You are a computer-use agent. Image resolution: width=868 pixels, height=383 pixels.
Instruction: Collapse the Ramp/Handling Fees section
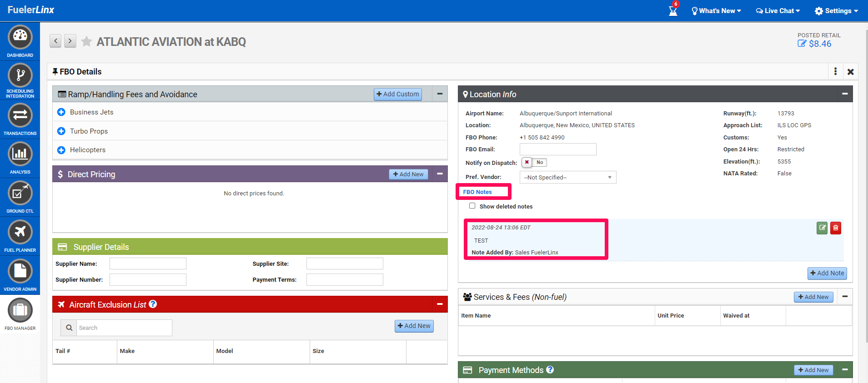coord(440,94)
